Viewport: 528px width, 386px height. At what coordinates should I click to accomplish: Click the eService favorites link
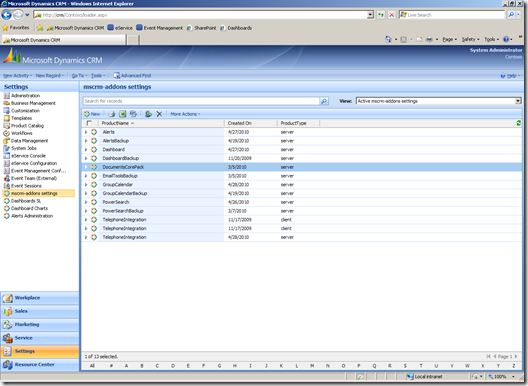[120, 28]
